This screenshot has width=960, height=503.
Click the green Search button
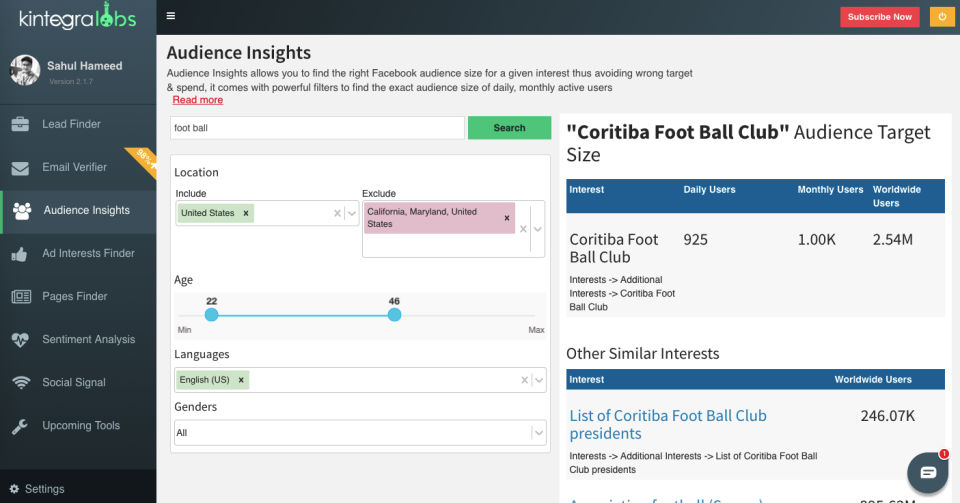click(509, 128)
